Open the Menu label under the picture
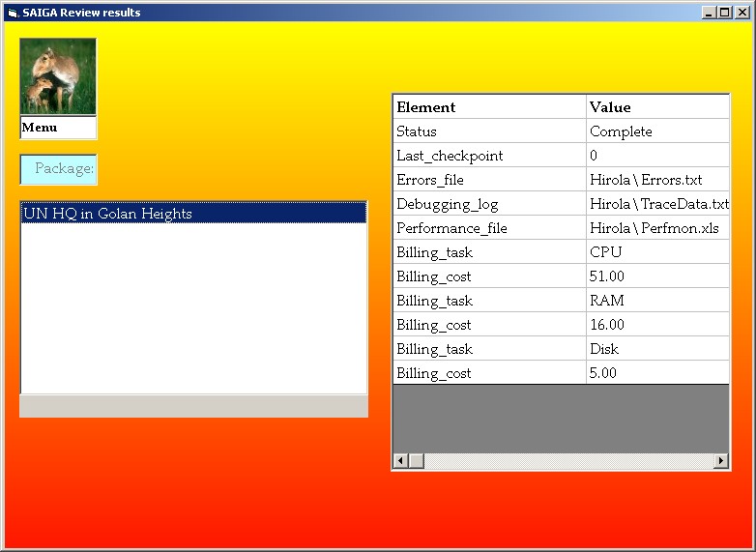 (x=58, y=128)
